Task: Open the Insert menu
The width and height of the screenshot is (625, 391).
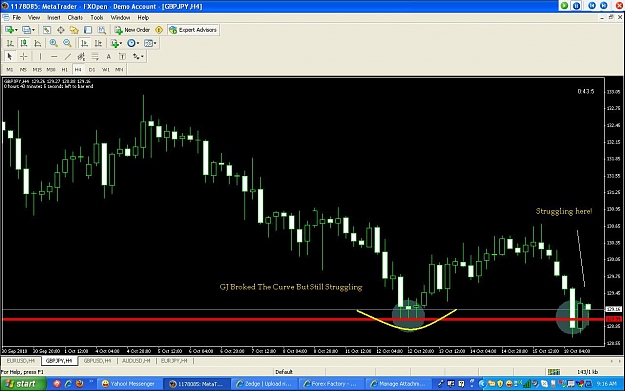Action: pos(54,18)
